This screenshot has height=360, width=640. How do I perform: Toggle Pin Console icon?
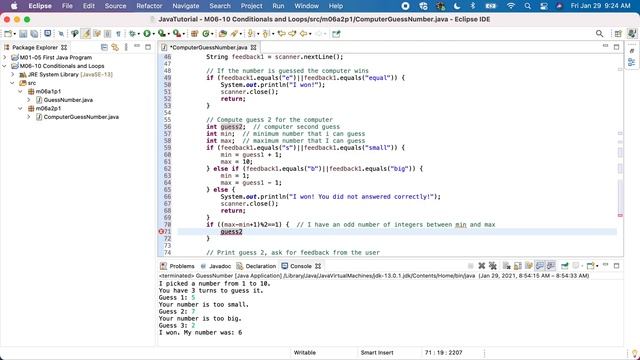(x=564, y=266)
